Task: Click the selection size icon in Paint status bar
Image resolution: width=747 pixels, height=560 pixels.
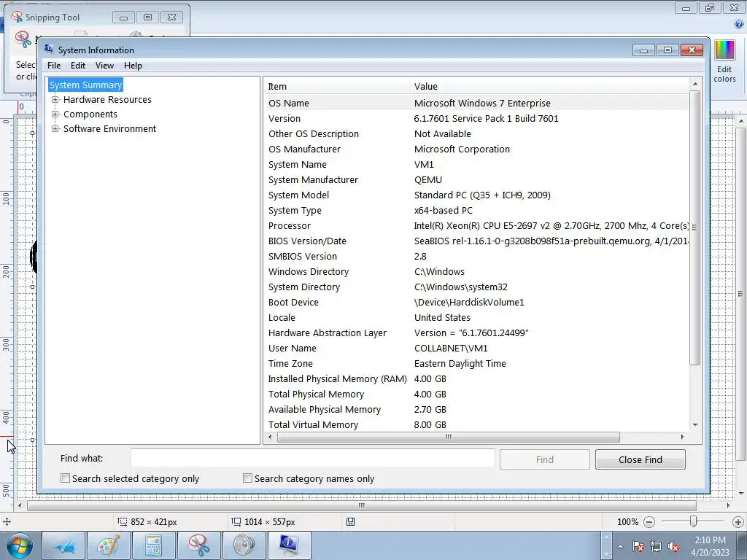Action: tap(122, 521)
